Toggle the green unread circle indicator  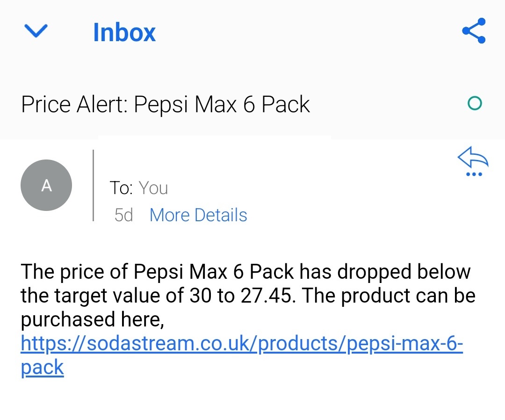coord(475,103)
